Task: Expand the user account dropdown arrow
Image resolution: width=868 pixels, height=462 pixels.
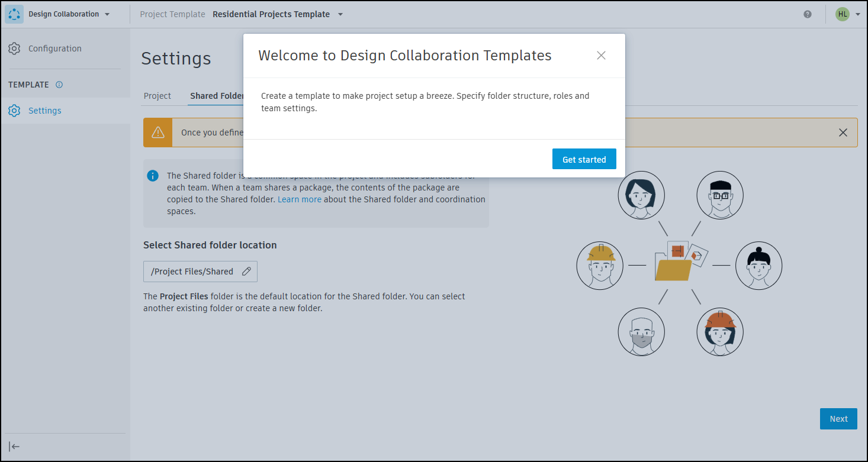Action: coord(858,14)
